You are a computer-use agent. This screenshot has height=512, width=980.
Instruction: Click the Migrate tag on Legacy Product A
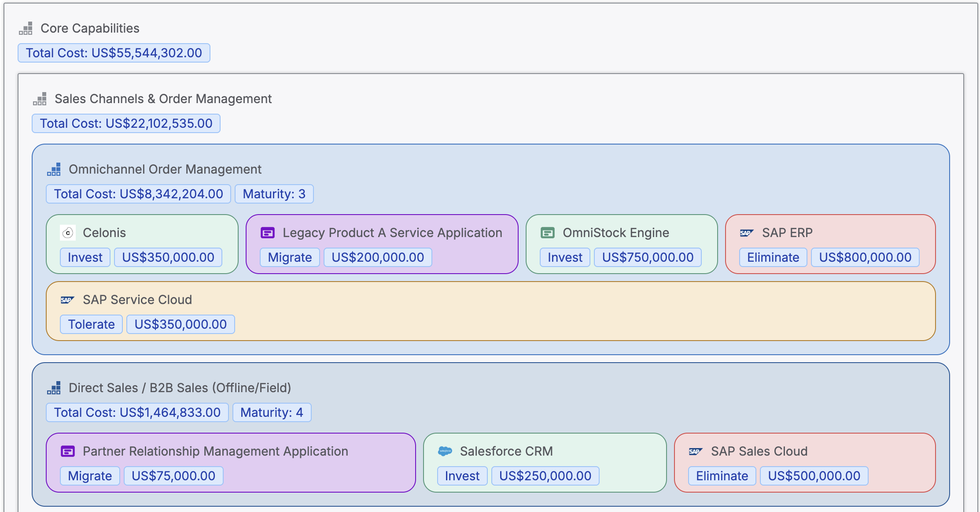(289, 257)
